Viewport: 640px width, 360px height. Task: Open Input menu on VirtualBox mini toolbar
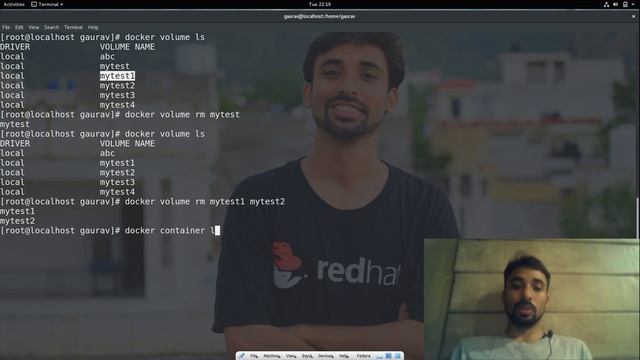coord(307,356)
